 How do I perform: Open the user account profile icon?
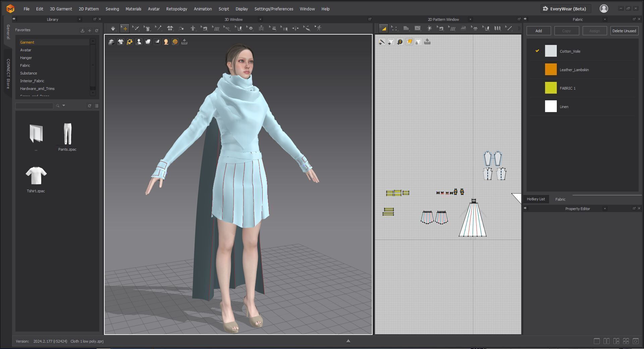click(x=604, y=9)
